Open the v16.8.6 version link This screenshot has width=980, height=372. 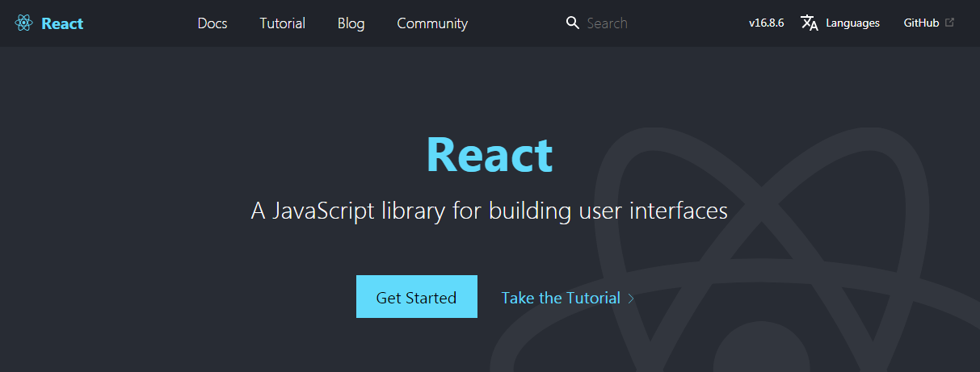[766, 23]
